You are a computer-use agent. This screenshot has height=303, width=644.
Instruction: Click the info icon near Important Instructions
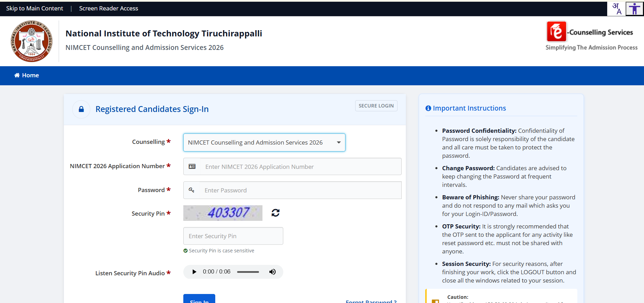pos(428,108)
